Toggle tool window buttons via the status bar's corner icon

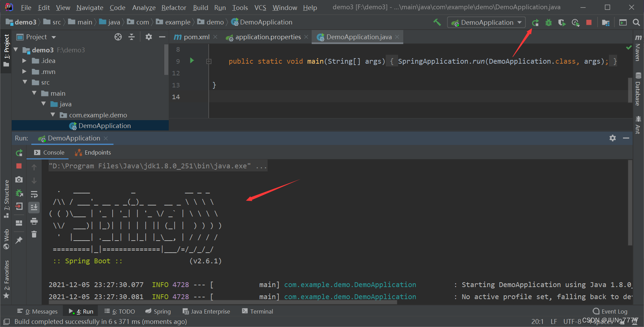tap(6, 321)
